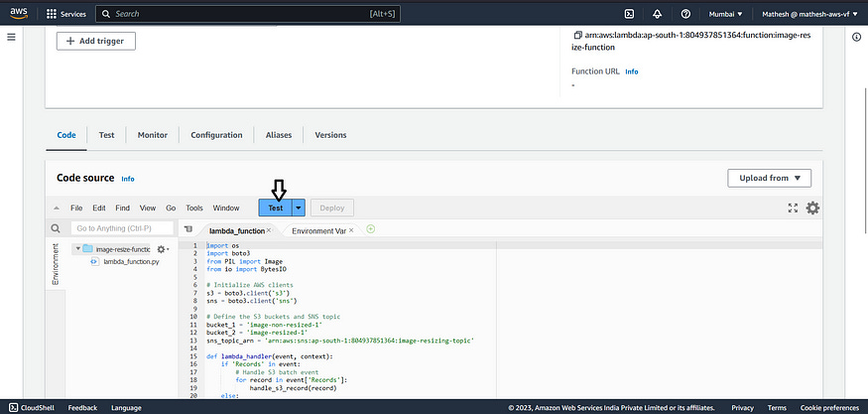This screenshot has height=414, width=868.
Task: Open CloudShell in the bottom footer
Action: coord(32,408)
